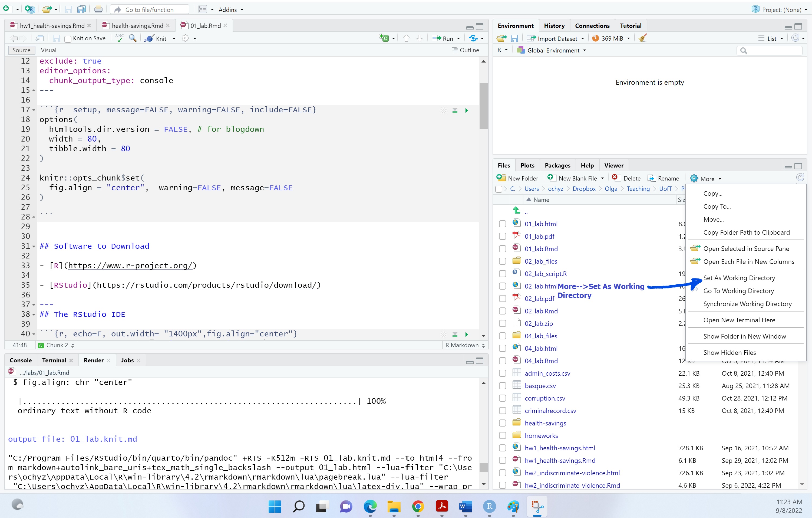Switch to Visual editor mode
812x518 pixels.
(48, 50)
